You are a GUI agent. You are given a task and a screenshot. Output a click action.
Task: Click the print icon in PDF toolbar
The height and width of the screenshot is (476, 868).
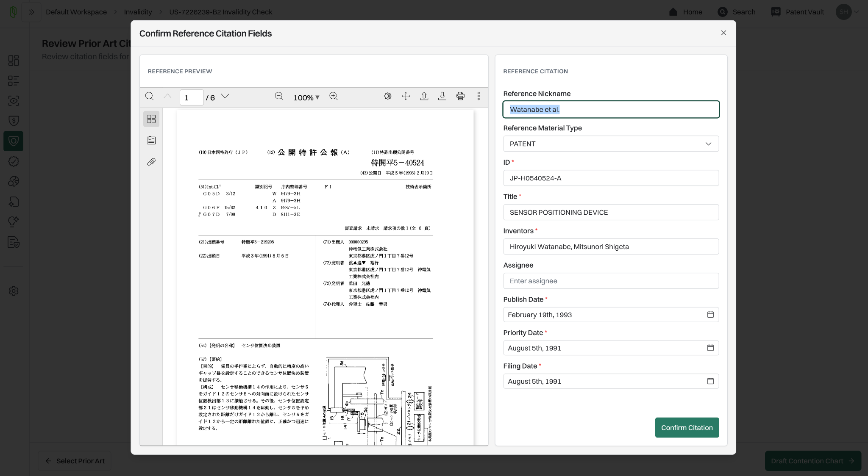(x=460, y=97)
